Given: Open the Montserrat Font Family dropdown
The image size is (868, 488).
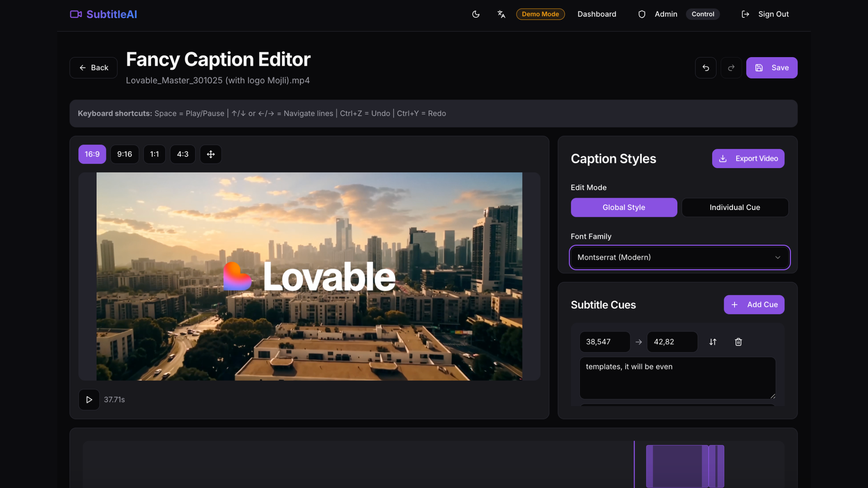Looking at the screenshot, I should [x=679, y=257].
